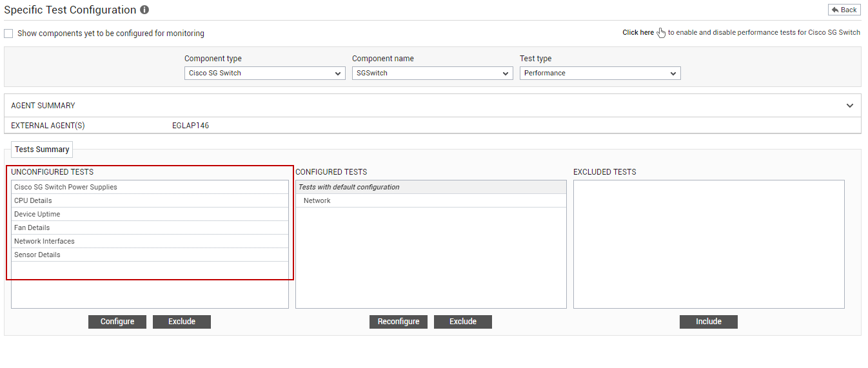Select the Network Interfaces test
The height and width of the screenshot is (368, 868).
150,242
